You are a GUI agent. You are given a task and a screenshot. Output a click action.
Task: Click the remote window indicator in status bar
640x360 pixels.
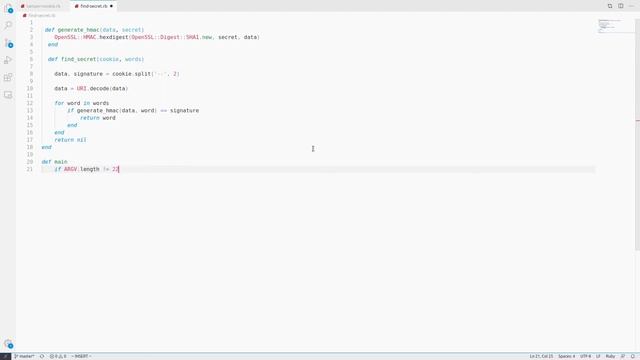click(x=5, y=356)
